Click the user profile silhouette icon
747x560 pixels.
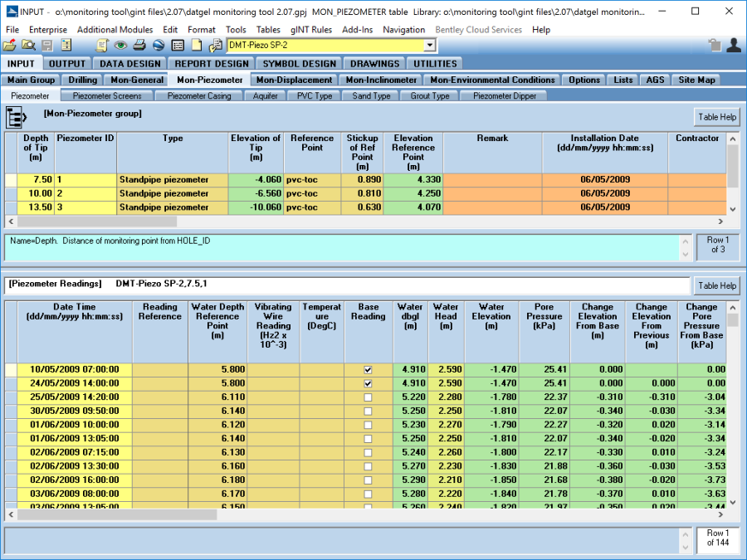[x=734, y=46]
